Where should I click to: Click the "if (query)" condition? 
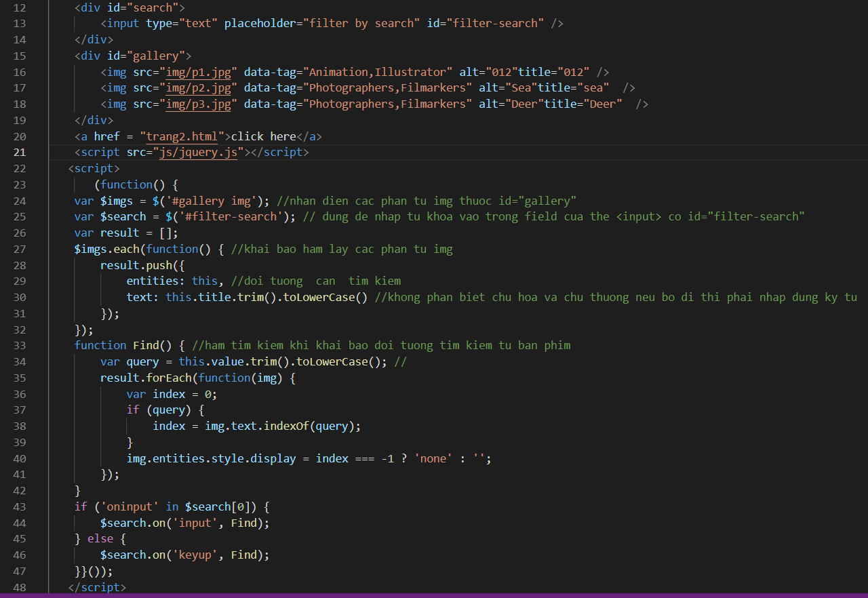[159, 410]
